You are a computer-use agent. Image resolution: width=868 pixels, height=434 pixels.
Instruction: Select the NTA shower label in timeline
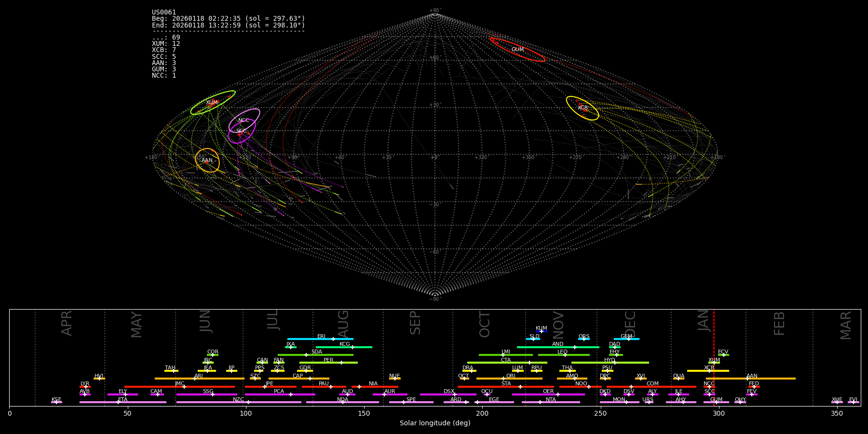point(551,399)
